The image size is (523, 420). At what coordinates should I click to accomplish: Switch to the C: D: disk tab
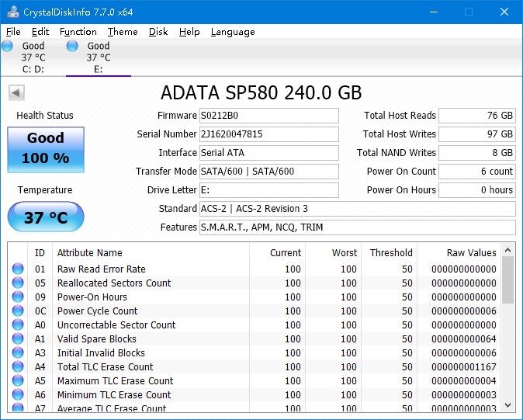point(33,57)
